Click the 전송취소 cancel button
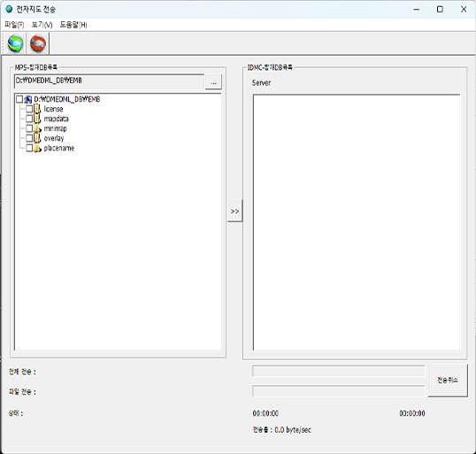The width and height of the screenshot is (476, 454). point(448,381)
